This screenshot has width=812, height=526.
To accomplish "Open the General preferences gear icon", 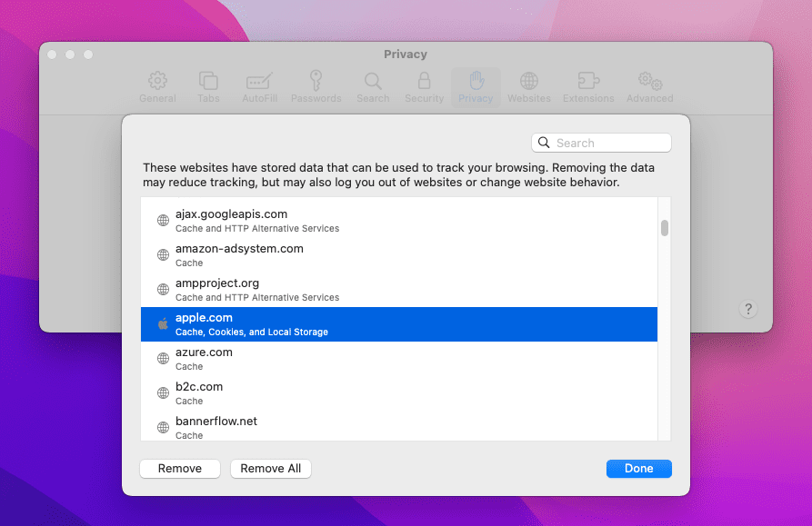I will pyautogui.click(x=157, y=81).
